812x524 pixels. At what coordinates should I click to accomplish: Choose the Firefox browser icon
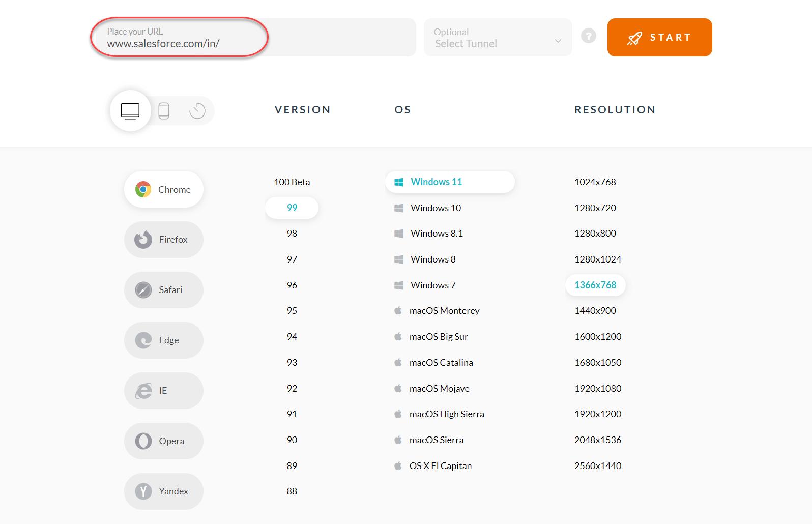(143, 240)
